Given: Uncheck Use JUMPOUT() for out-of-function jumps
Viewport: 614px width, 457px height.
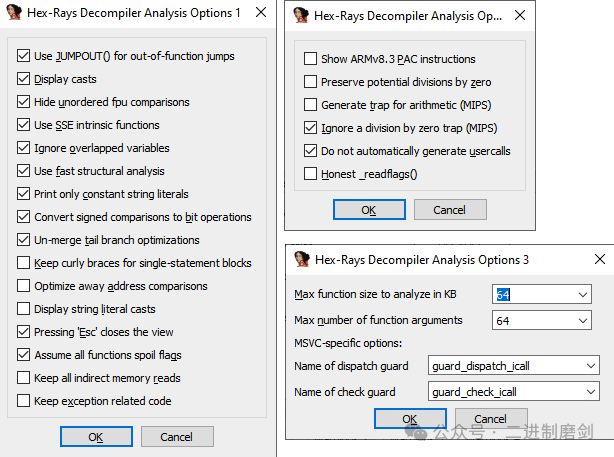Looking at the screenshot, I should 23,56.
